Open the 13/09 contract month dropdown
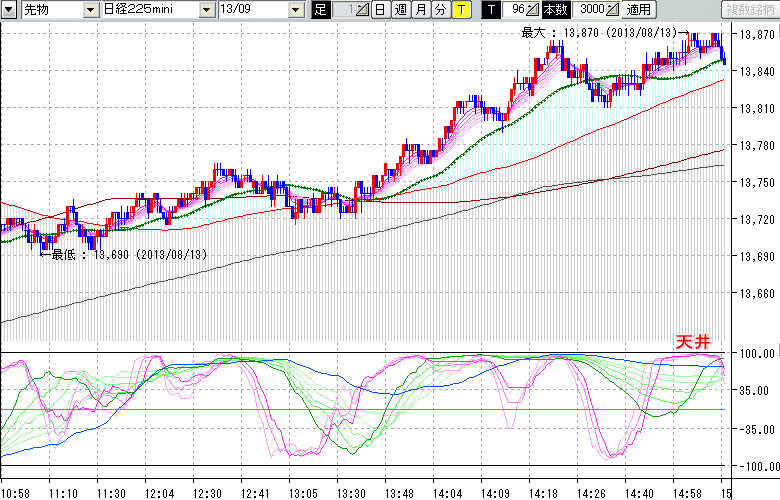 pyautogui.click(x=295, y=10)
